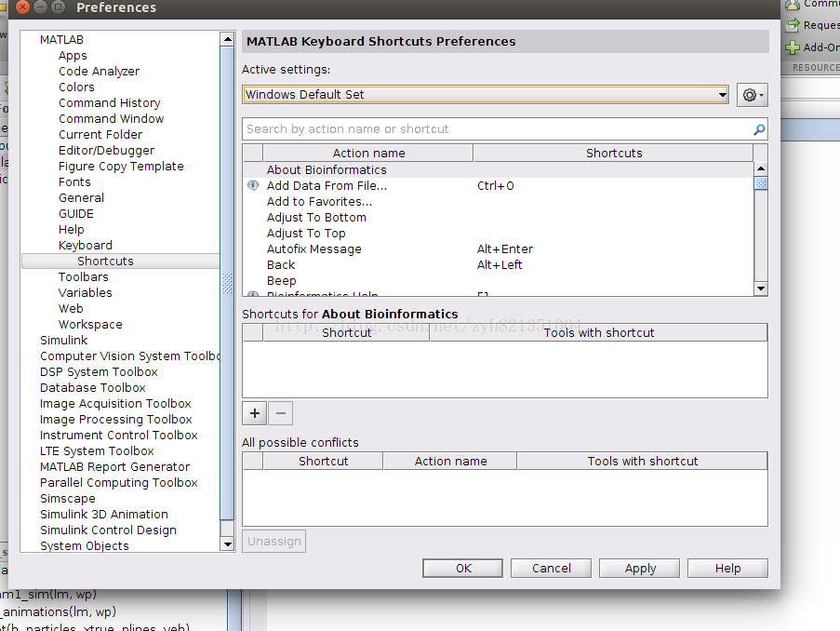The height and width of the screenshot is (631, 840).
Task: Select Workspace preferences
Action: pos(90,325)
